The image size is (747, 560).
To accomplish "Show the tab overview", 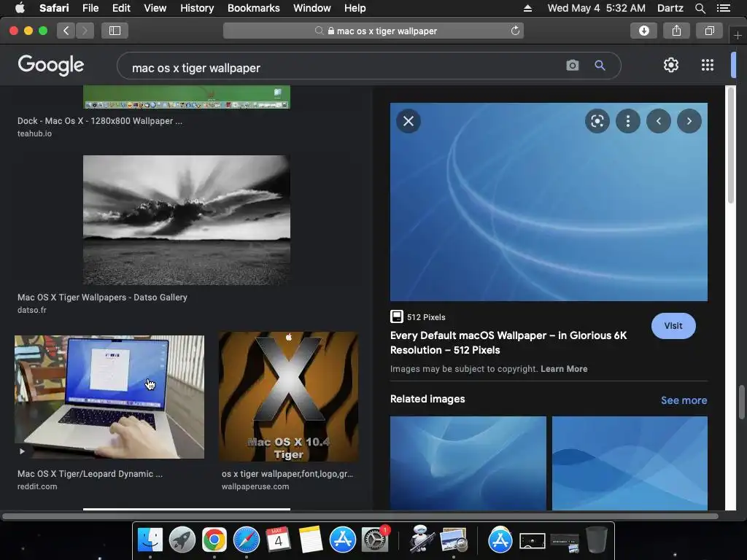I will (709, 31).
